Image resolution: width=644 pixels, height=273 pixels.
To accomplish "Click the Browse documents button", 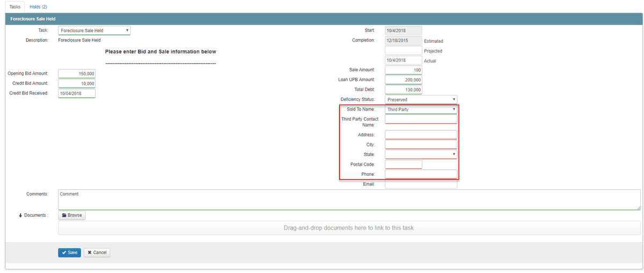I will click(x=72, y=215).
